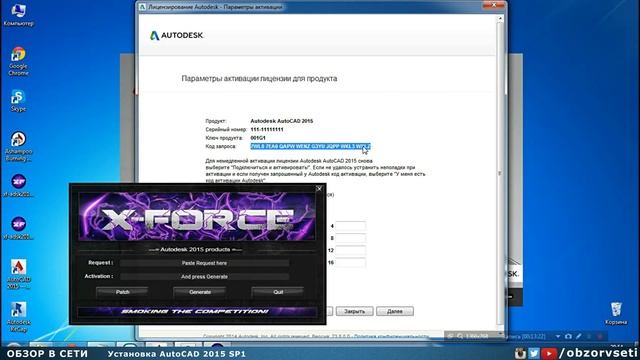This screenshot has width=640, height=360.
Task: Click activation code field number 16
Action: pyautogui.click(x=351, y=262)
